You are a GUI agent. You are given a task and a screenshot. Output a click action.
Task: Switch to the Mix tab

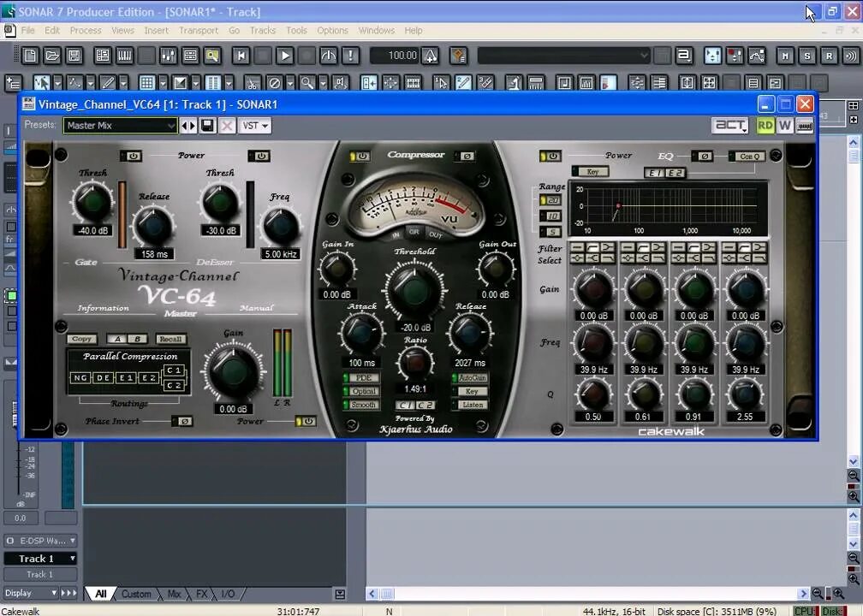pos(175,594)
